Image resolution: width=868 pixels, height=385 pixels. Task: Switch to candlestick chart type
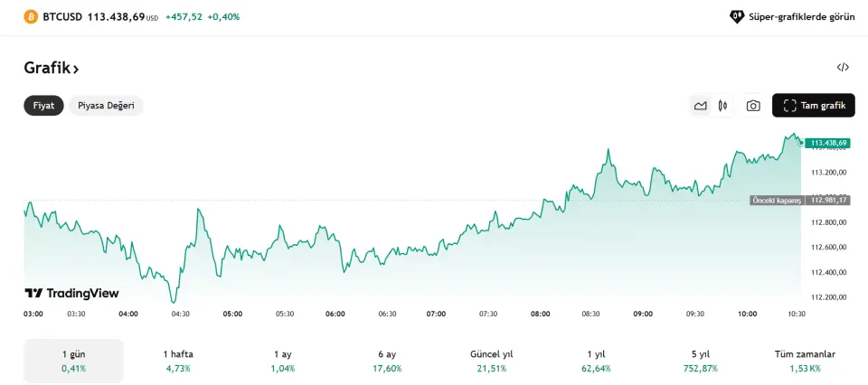(x=722, y=106)
